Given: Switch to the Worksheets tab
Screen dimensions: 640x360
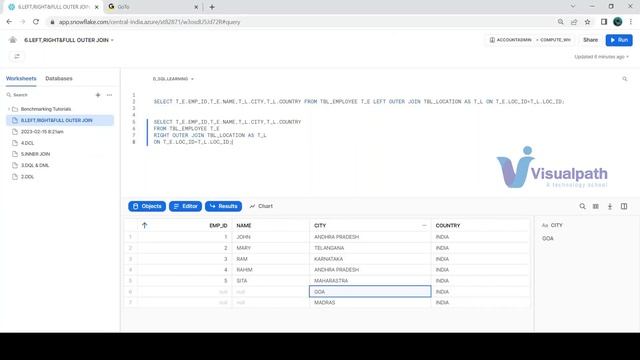Looking at the screenshot, I should 21,78.
